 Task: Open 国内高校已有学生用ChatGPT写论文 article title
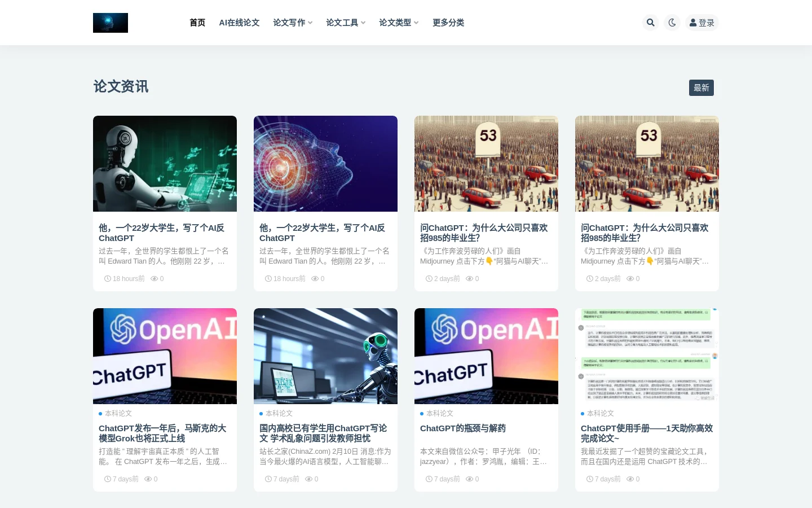click(323, 433)
